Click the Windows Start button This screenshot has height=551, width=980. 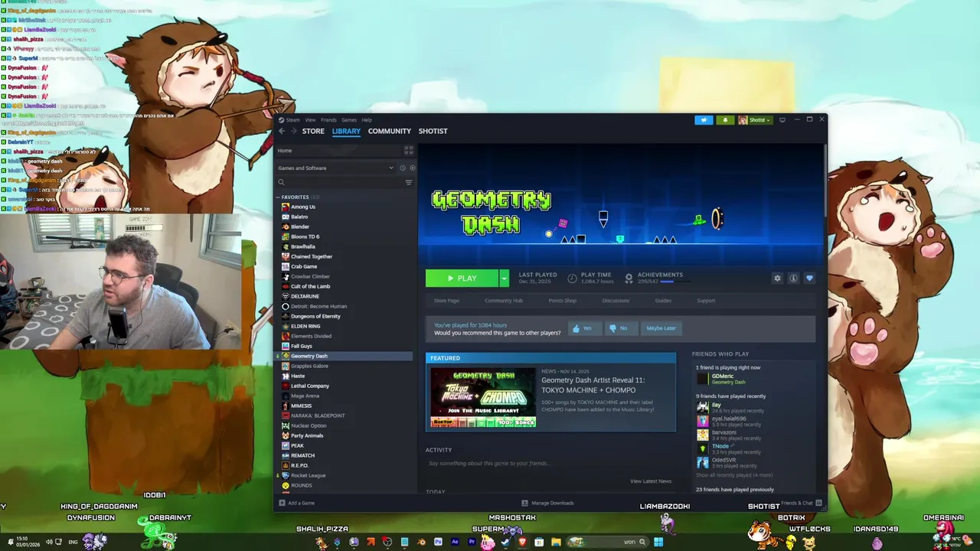658,542
